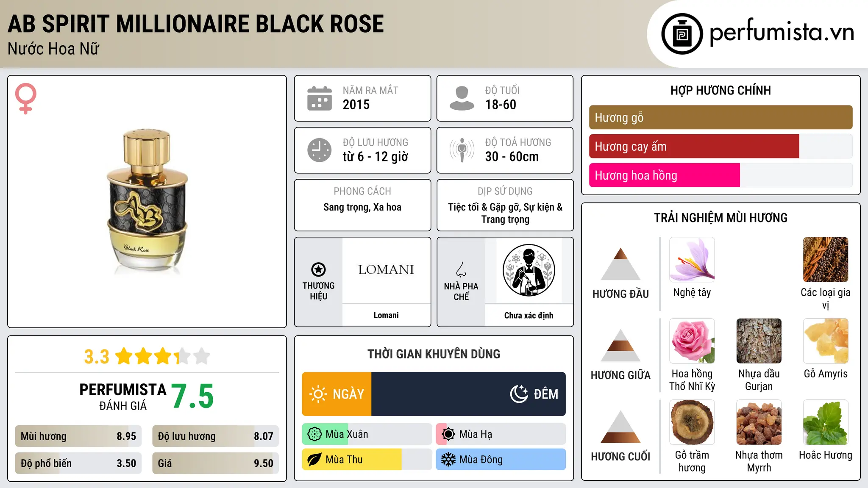Click the Hoắc Hương green leaves image
The image size is (868, 488).
[x=826, y=422]
